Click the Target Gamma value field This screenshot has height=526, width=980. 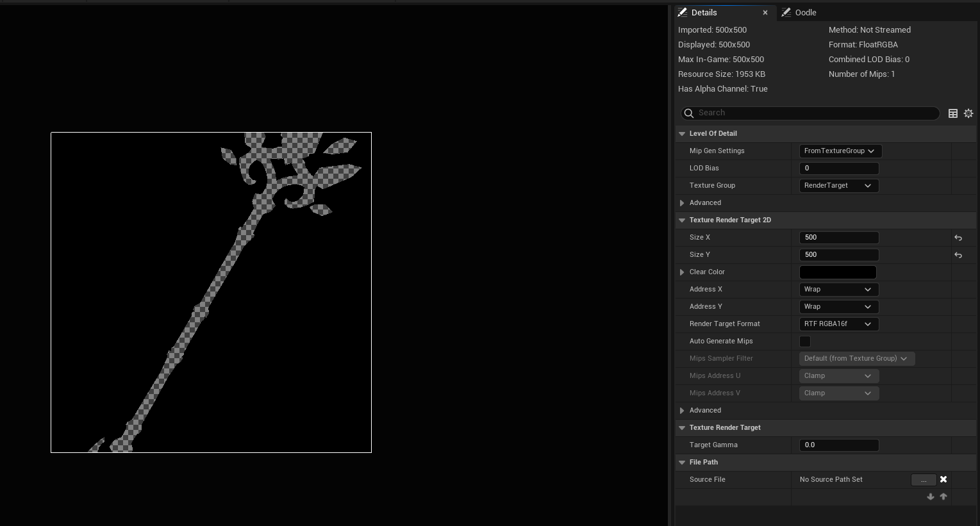point(839,445)
